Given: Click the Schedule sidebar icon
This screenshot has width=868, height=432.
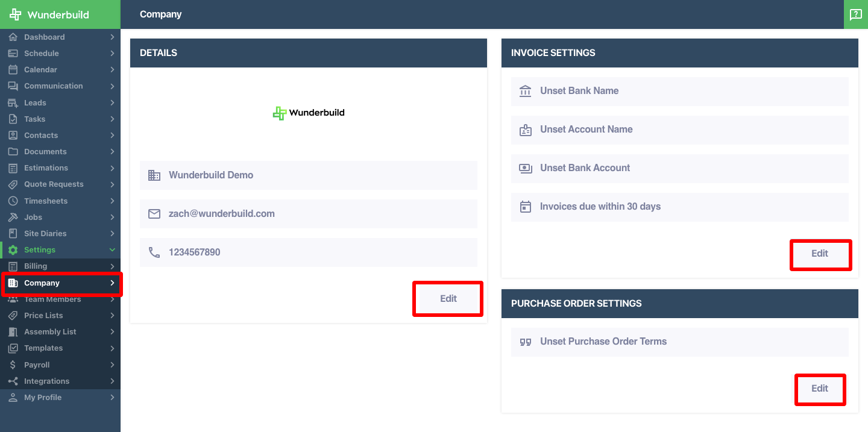Looking at the screenshot, I should pyautogui.click(x=13, y=54).
